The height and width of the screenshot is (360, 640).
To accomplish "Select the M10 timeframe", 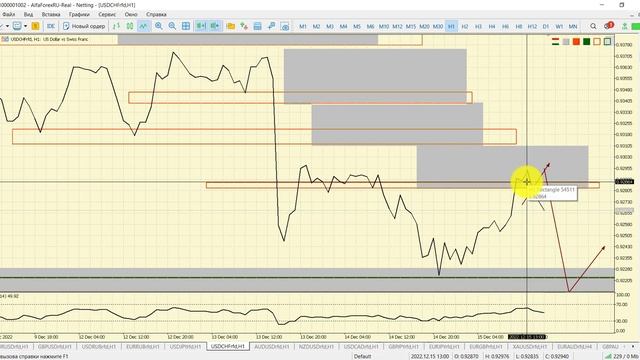I will click(384, 26).
